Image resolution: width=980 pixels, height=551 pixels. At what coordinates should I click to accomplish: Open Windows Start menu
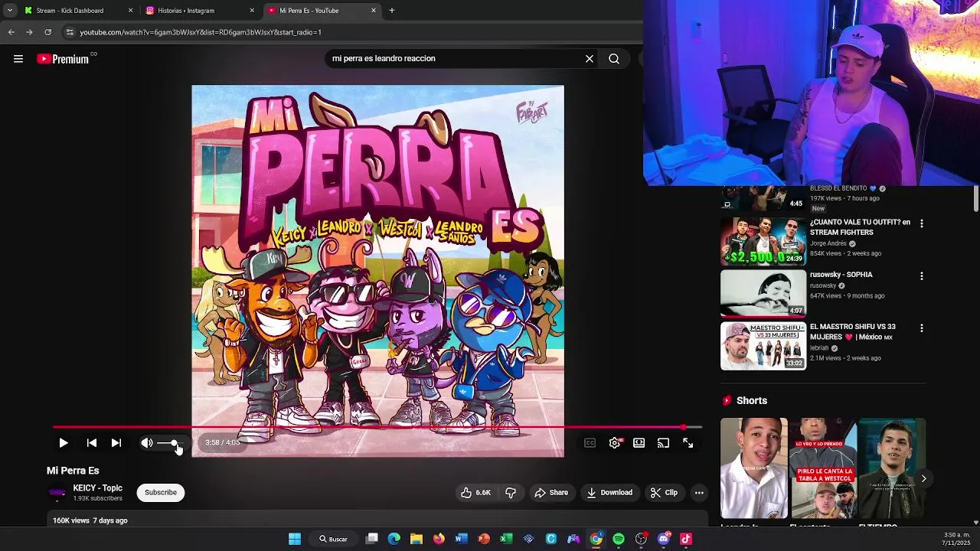[295, 539]
